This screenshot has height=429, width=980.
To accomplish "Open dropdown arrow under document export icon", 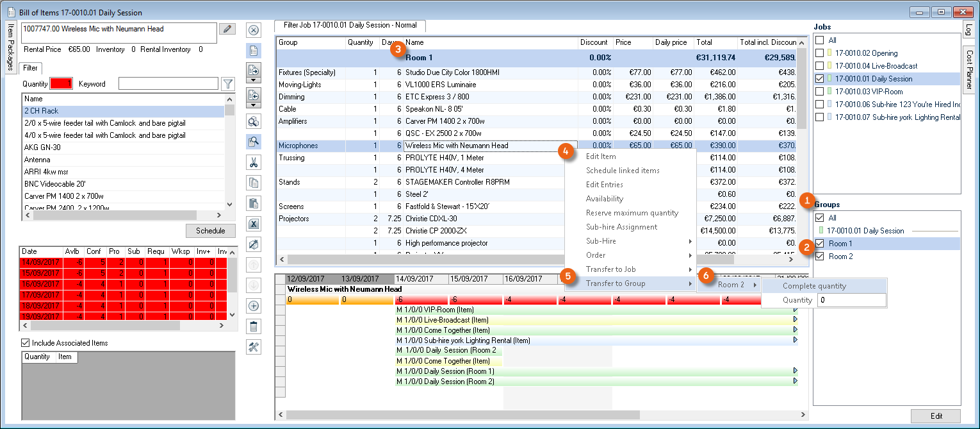I will point(253,80).
